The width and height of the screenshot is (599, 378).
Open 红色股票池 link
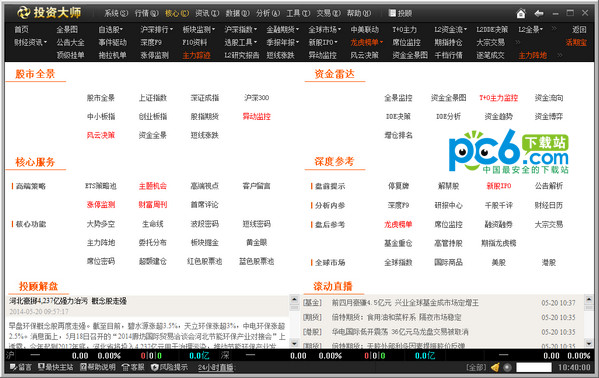pos(204,261)
